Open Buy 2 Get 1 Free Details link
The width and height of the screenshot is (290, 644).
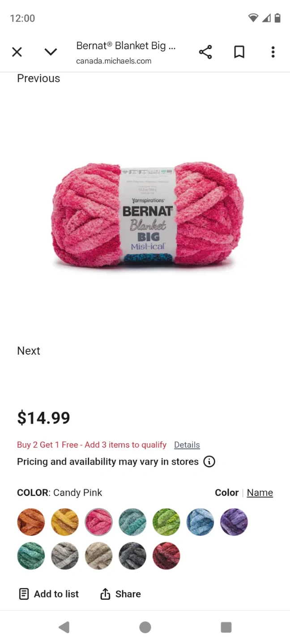pyautogui.click(x=187, y=445)
